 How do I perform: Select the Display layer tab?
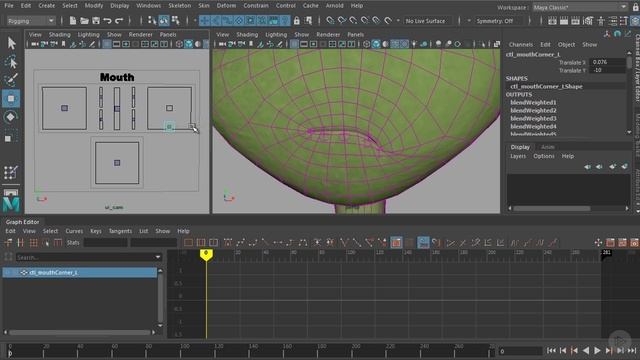pos(520,147)
